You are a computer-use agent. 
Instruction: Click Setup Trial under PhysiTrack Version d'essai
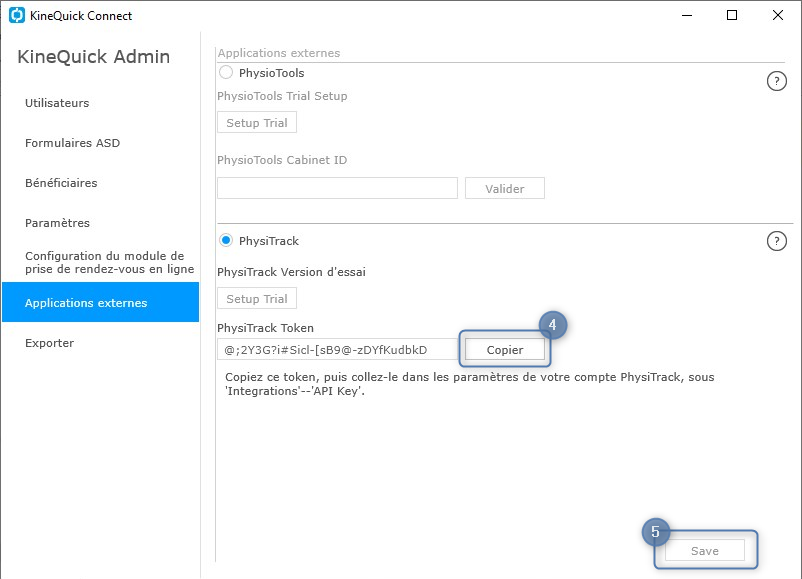(257, 299)
